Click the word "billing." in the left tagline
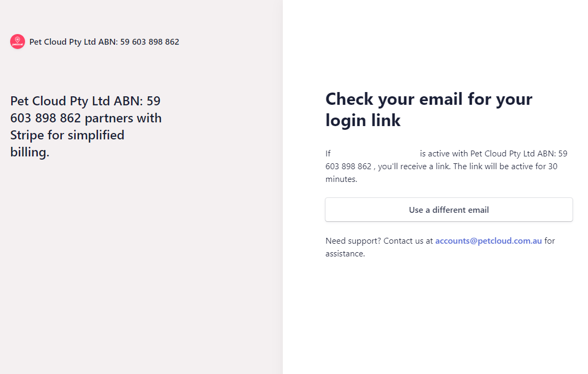The image size is (588, 374). click(x=30, y=152)
